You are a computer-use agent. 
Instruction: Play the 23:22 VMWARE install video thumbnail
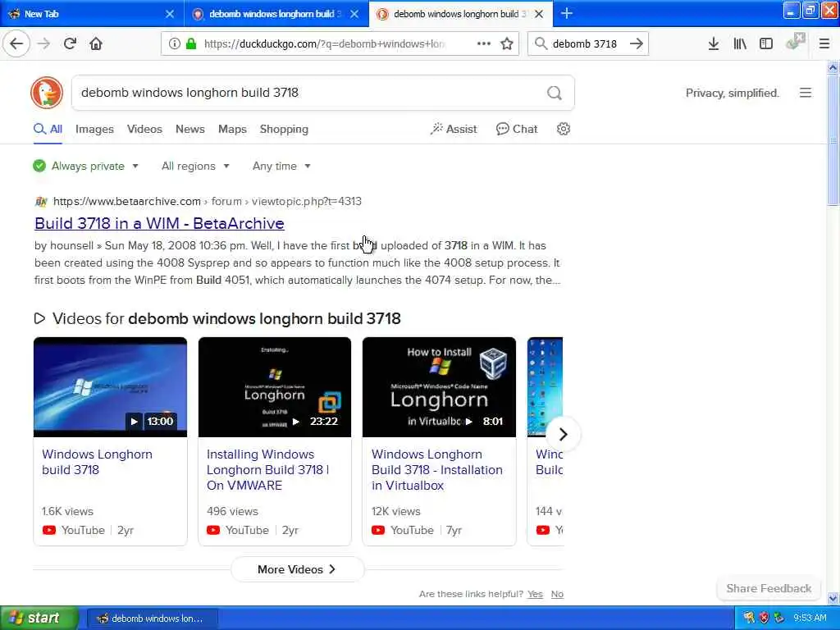(275, 387)
